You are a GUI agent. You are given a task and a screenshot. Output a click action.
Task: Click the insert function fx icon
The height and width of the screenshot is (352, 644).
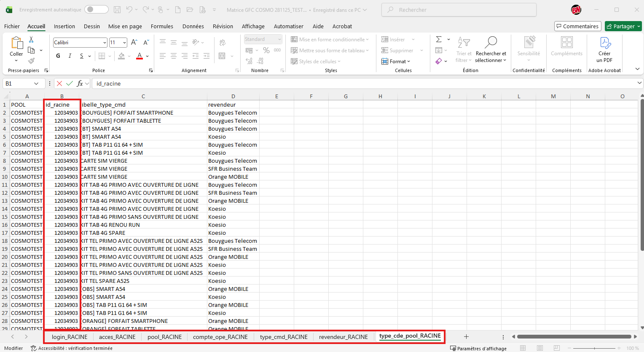click(80, 83)
